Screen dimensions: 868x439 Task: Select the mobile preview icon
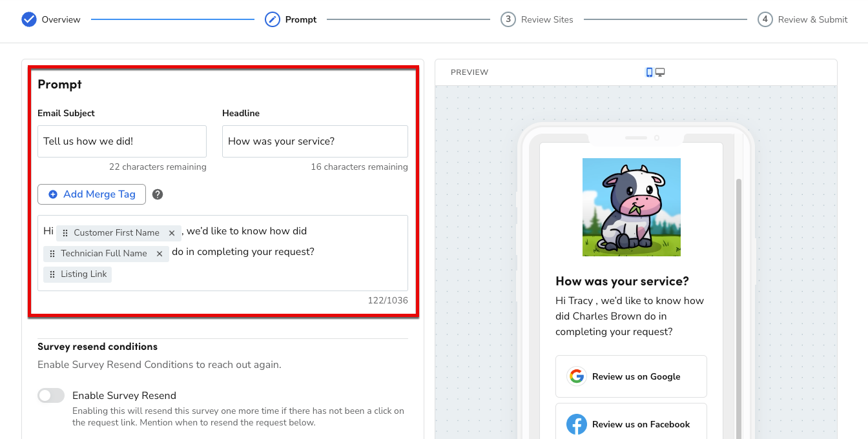648,72
